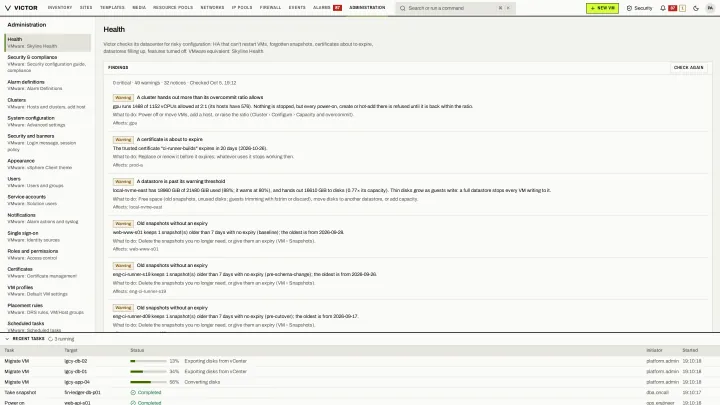Click progress bar for lgcy-db-01 migration

pyautogui.click(x=148, y=371)
